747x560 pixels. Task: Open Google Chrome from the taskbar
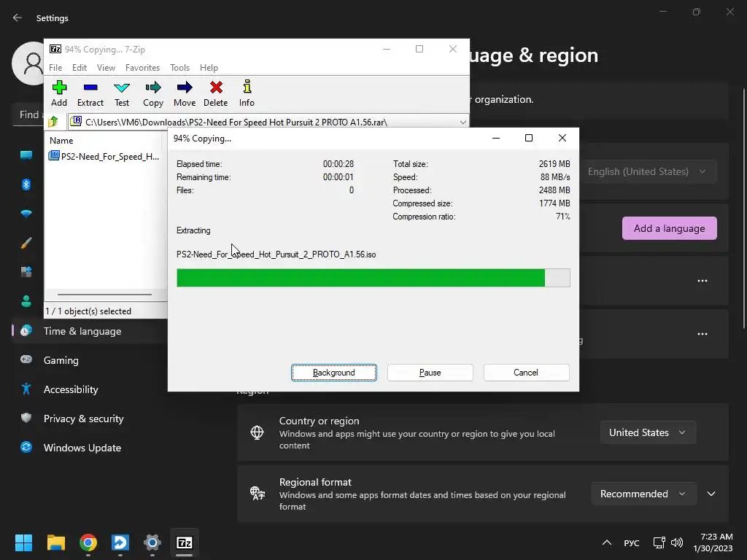88,542
